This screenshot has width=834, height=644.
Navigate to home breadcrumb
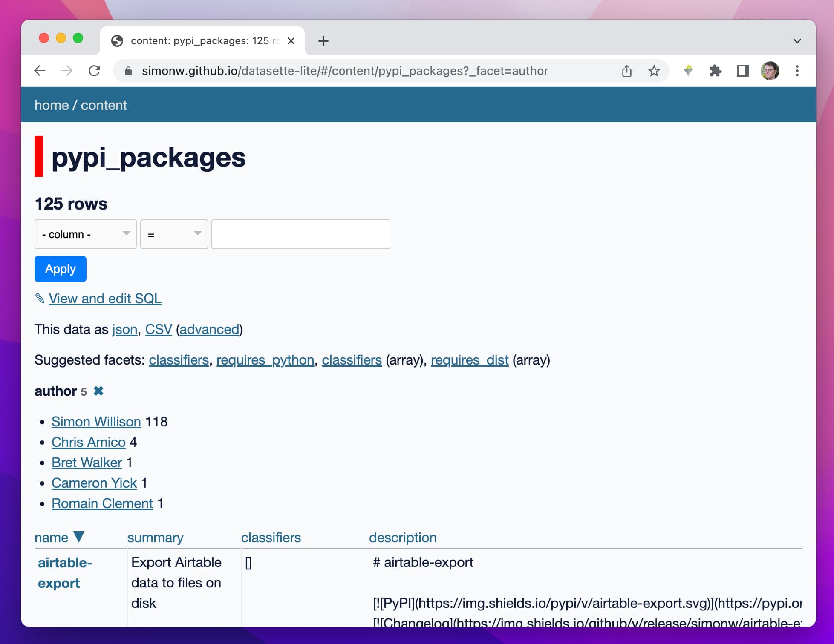tap(50, 105)
